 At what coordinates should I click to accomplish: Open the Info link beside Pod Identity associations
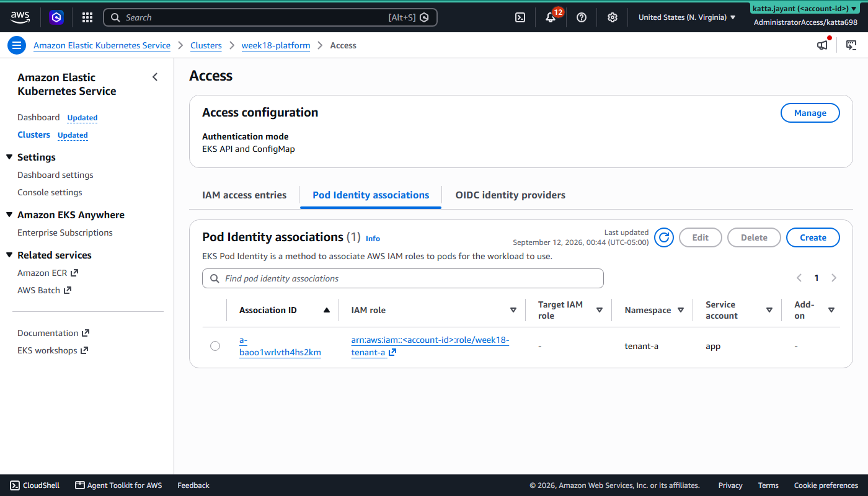[x=373, y=239]
